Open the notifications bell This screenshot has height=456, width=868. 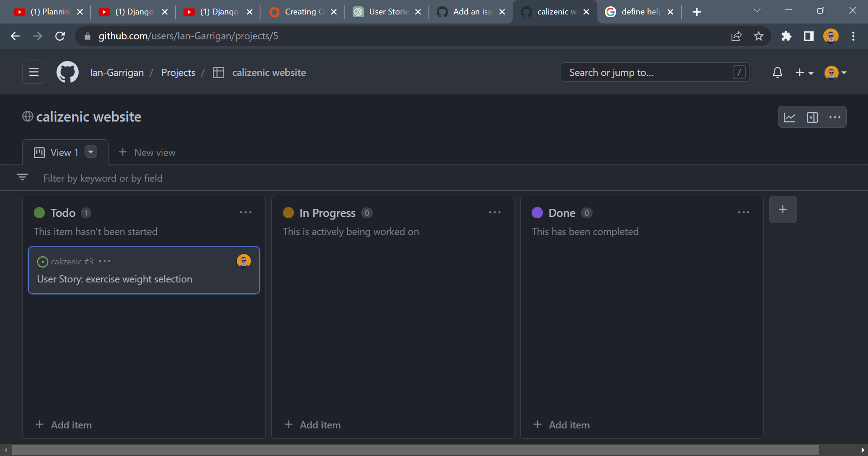777,72
